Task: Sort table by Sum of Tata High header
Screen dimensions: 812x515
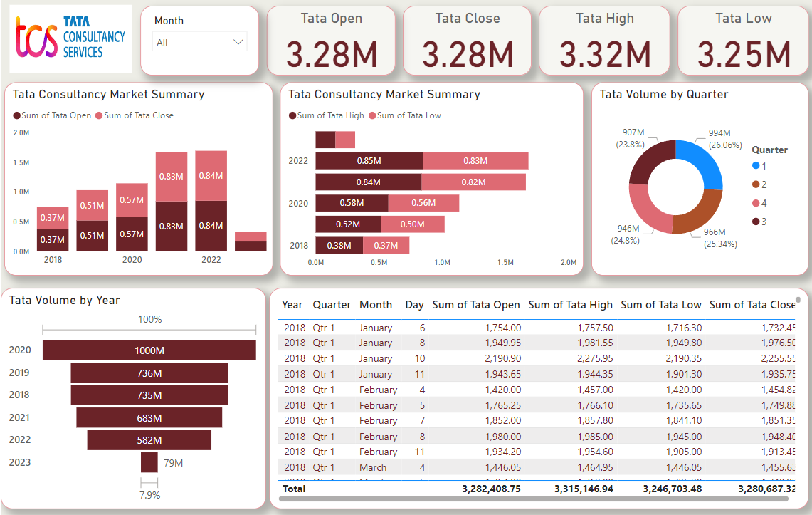Action: [570, 305]
